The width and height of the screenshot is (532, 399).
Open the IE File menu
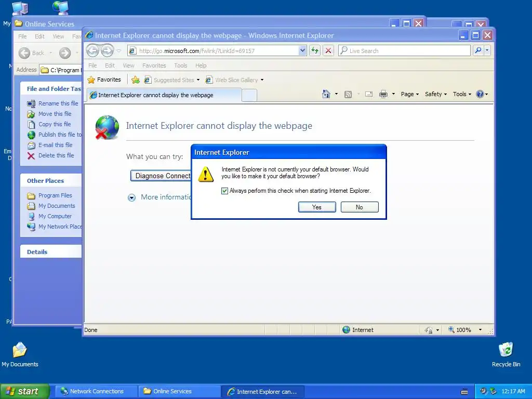coord(92,65)
